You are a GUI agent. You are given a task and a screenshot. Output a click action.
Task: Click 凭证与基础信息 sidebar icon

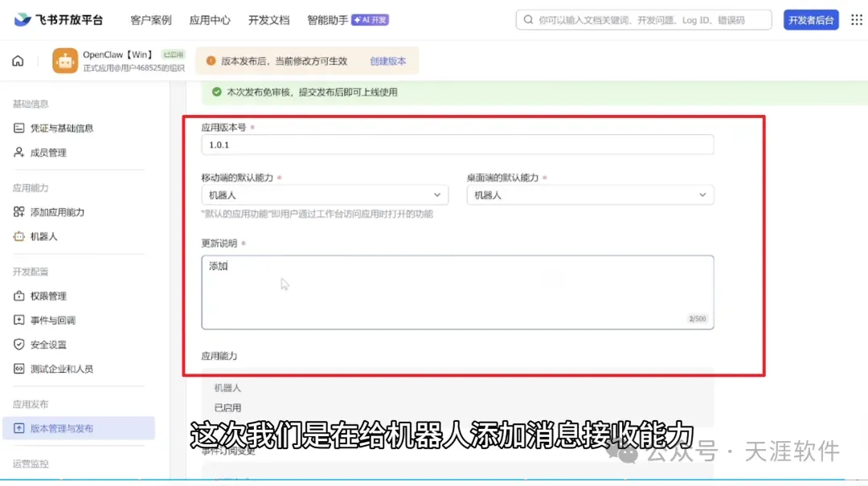pyautogui.click(x=18, y=128)
